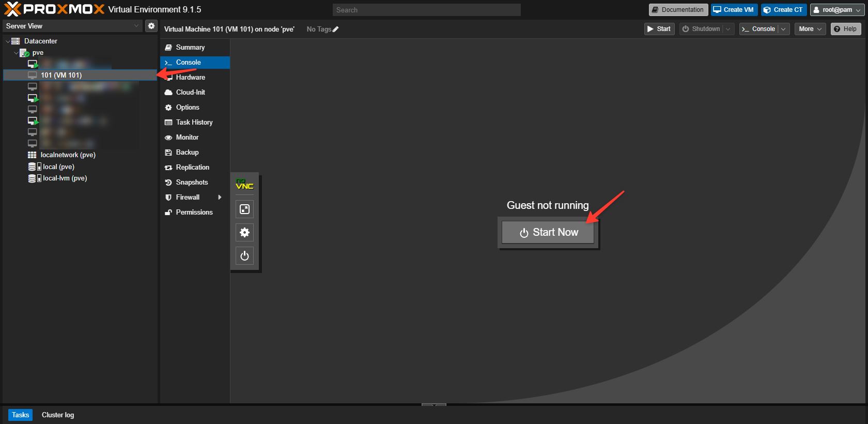Open the Hardware section
The image size is (868, 424).
coord(195,78)
